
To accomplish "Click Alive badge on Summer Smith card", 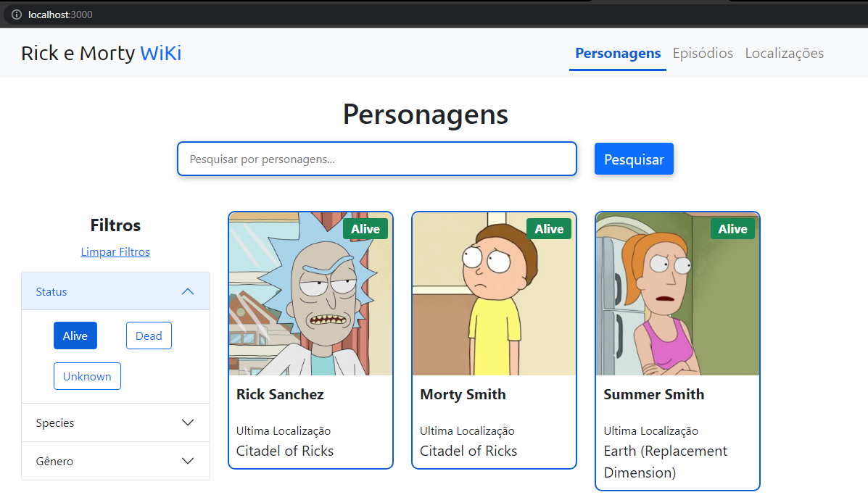I will click(733, 229).
